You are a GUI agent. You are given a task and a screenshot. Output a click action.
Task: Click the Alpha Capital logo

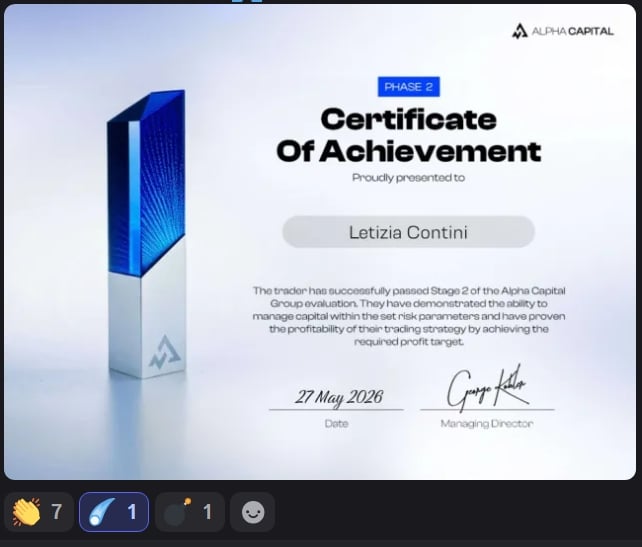point(563,31)
